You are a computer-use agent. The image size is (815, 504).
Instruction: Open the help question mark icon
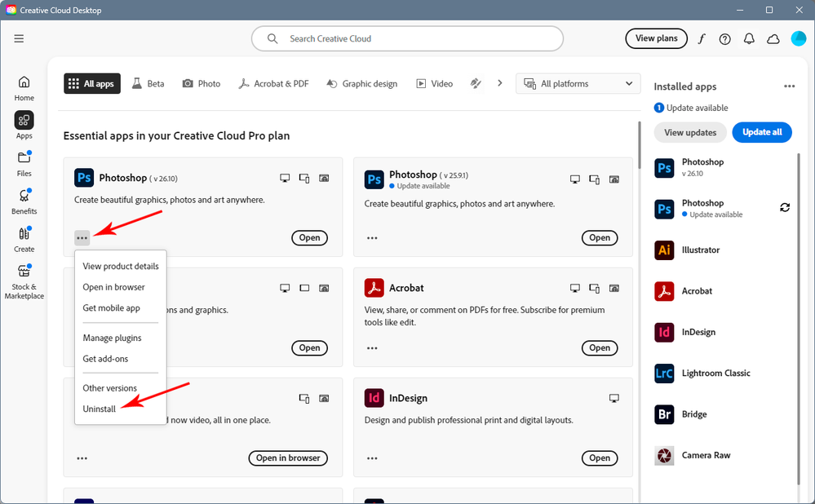click(724, 39)
